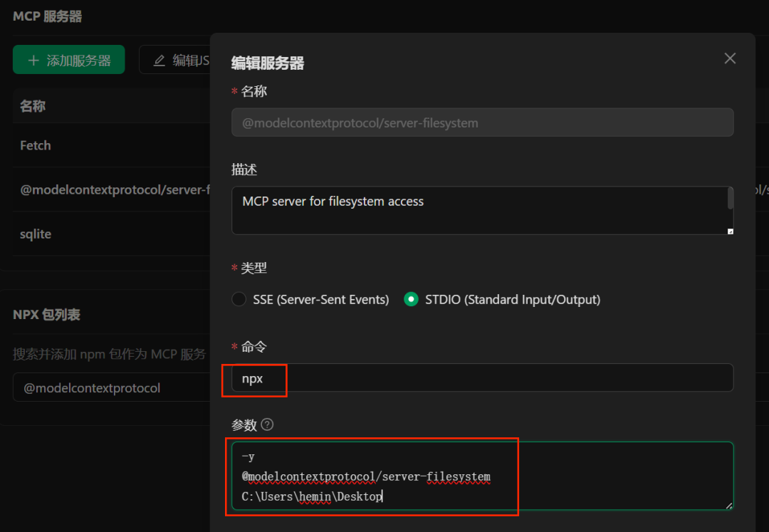The image size is (769, 532).
Task: Click the X icon to close 编辑服务器 dialog
Action: (x=730, y=58)
